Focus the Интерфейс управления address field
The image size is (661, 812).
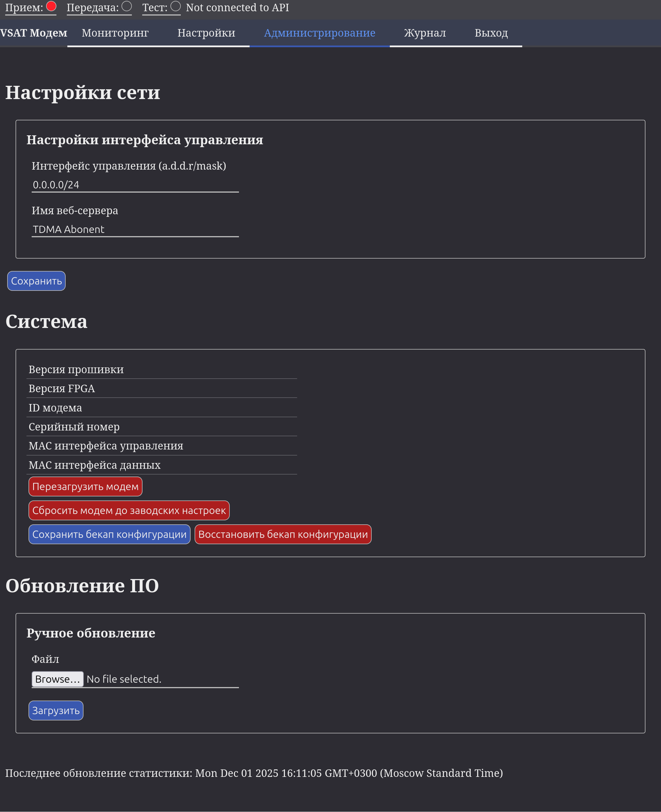135,185
